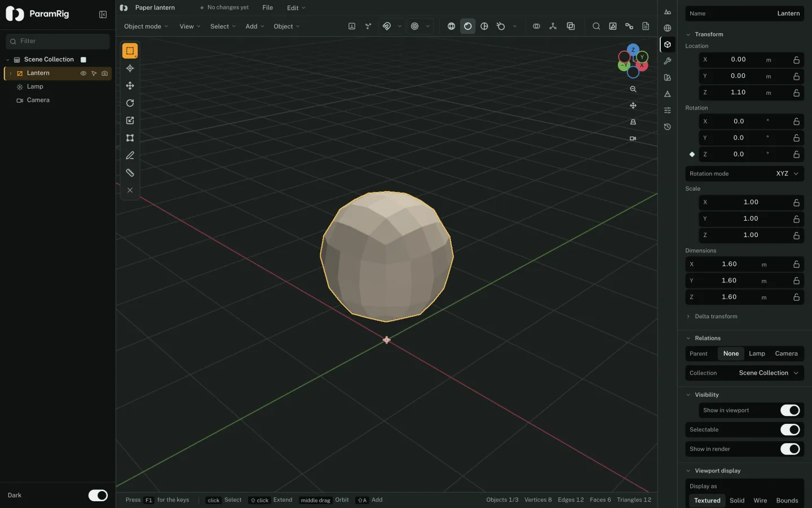Set Parent to None
Screen dimensions: 812x508
[x=731, y=354]
